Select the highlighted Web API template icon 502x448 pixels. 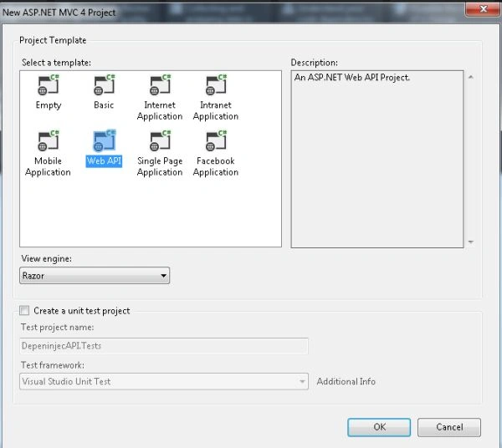coord(104,140)
